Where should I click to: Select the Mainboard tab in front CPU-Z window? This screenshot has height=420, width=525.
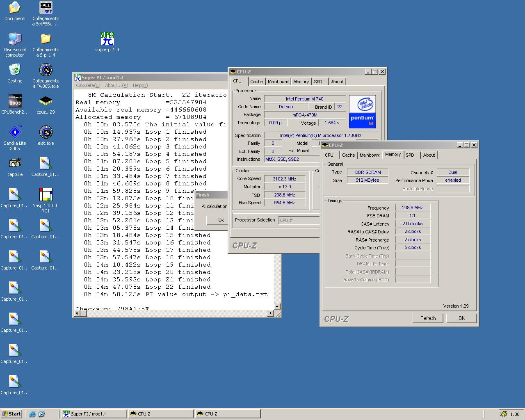coord(370,155)
